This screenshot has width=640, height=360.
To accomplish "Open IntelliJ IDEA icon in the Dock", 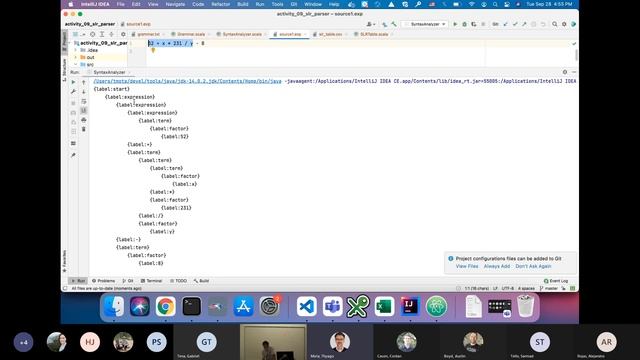I will pyautogui.click(x=410, y=306).
